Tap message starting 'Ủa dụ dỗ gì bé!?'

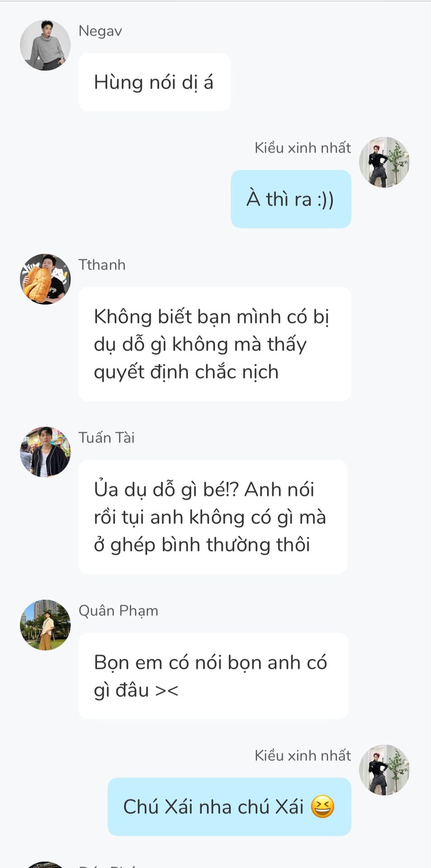[213, 517]
